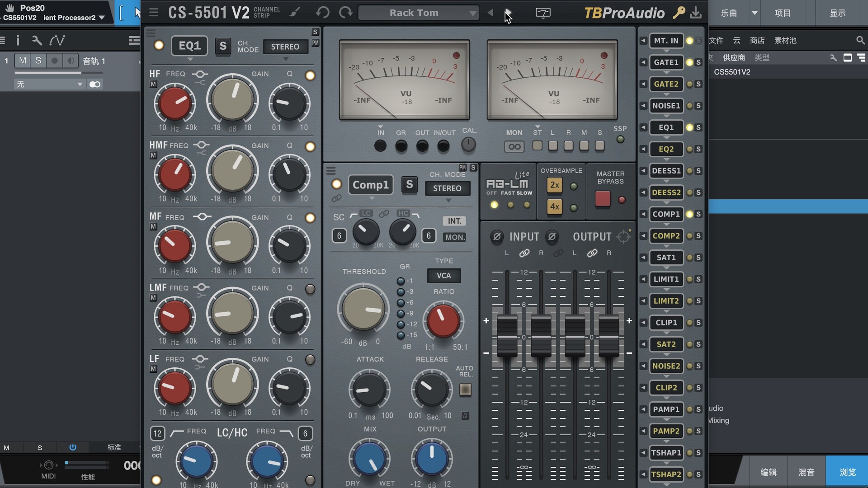
Task: Click the track info 'i' icon
Action: tap(18, 41)
